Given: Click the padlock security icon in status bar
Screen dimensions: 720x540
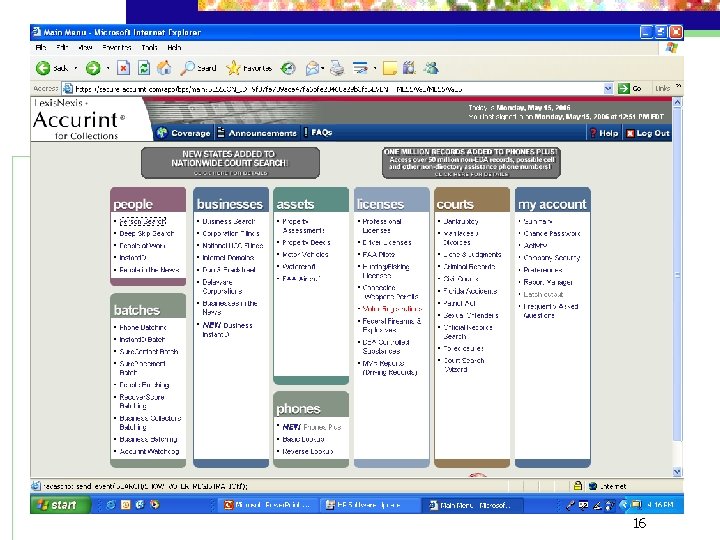Looking at the screenshot, I should [x=578, y=485].
